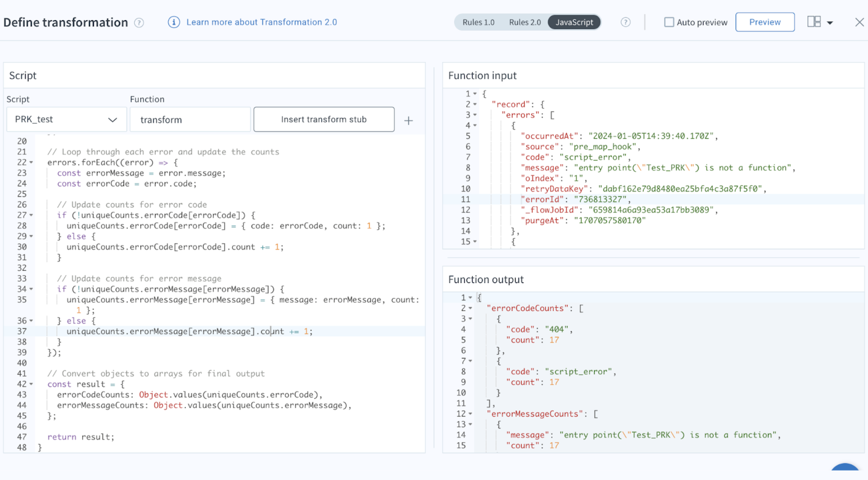
Task: Click the info icon before Learn more link
Action: point(174,22)
